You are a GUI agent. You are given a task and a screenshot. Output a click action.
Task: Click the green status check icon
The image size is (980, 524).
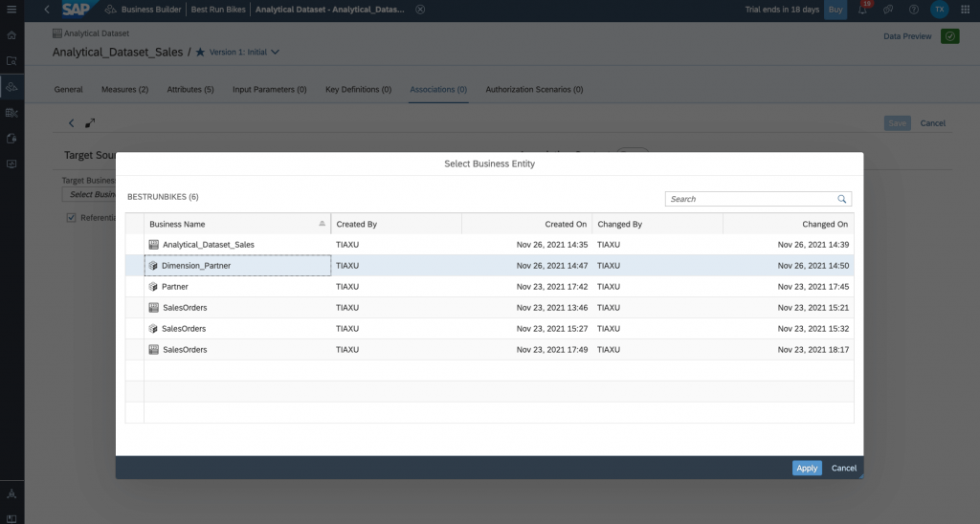[x=950, y=36]
